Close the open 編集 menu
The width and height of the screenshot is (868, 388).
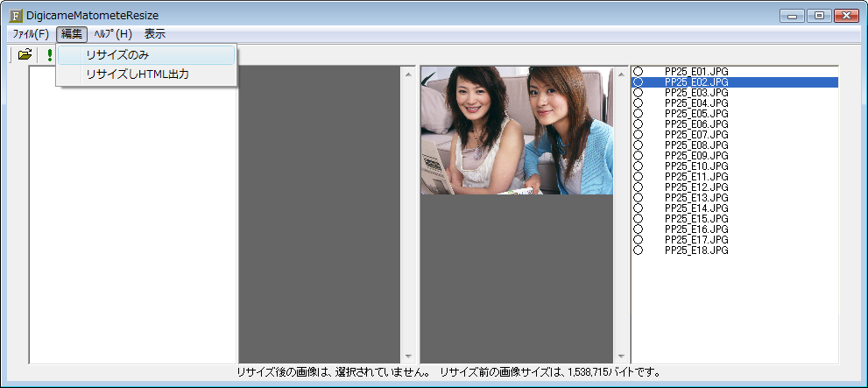click(72, 34)
